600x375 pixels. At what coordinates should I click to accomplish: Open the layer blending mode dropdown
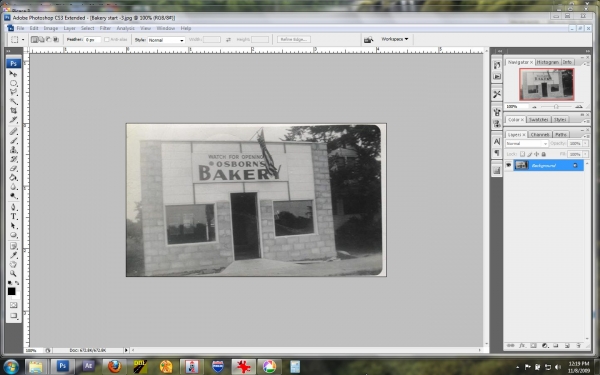coord(527,143)
